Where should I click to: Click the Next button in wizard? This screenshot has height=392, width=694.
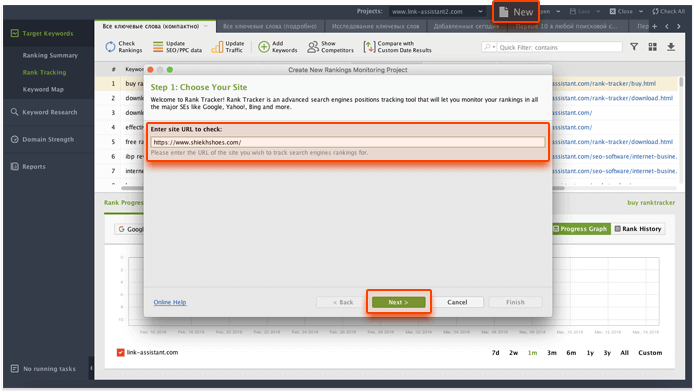(398, 302)
